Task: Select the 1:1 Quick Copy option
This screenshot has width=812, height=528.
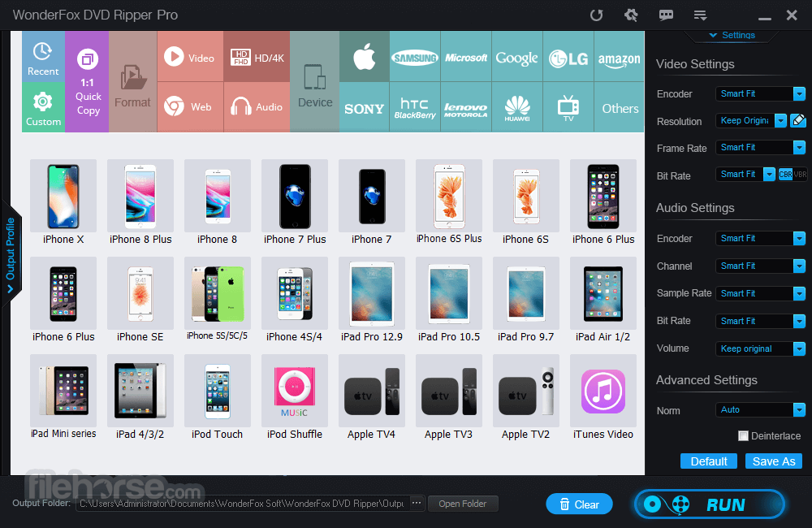Action: click(x=87, y=82)
